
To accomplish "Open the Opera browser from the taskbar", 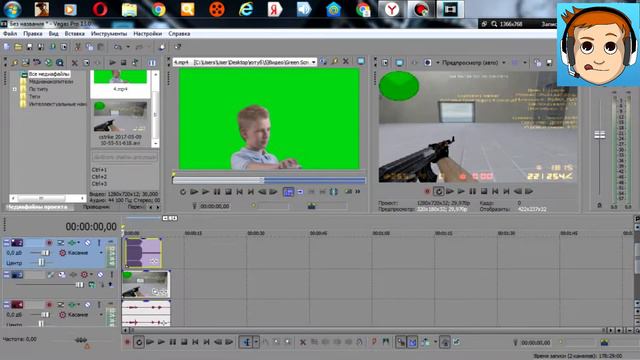I will [x=100, y=9].
